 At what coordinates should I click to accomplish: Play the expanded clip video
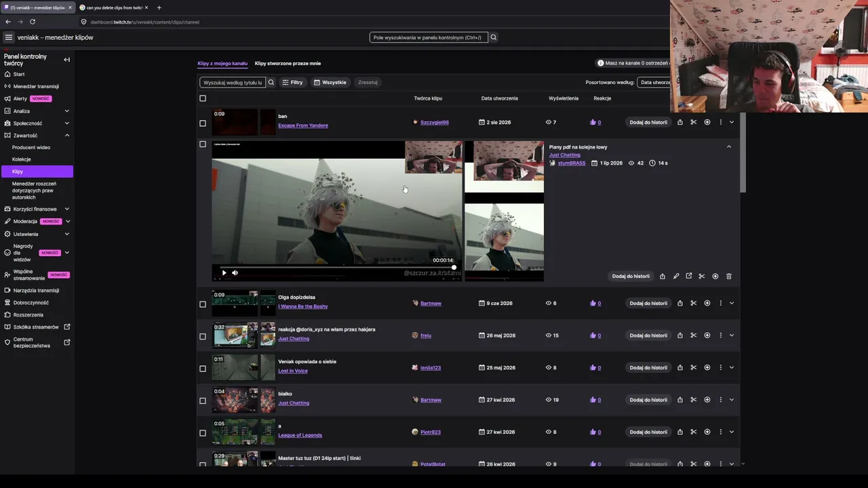(224, 273)
